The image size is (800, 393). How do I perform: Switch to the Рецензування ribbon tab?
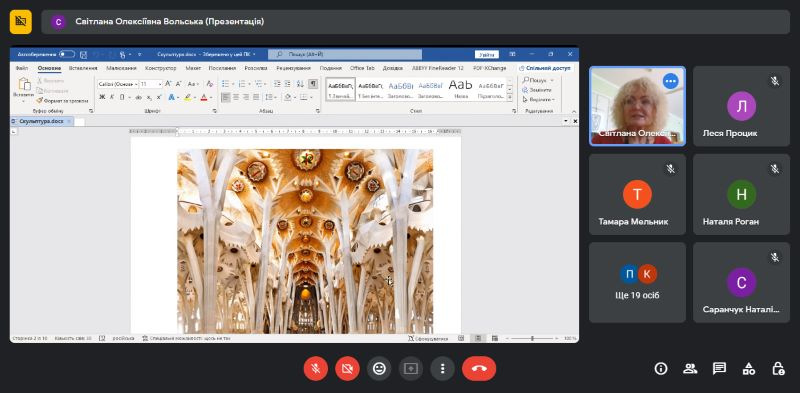click(x=293, y=68)
